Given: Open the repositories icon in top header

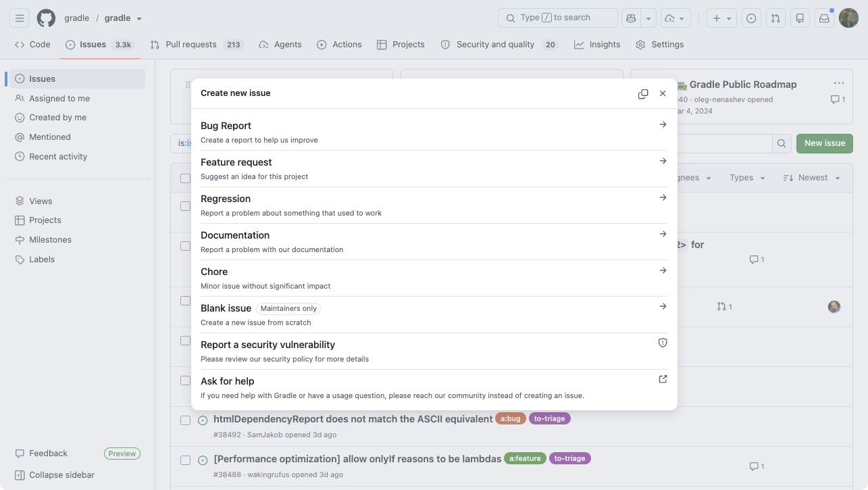Looking at the screenshot, I should 800,18.
